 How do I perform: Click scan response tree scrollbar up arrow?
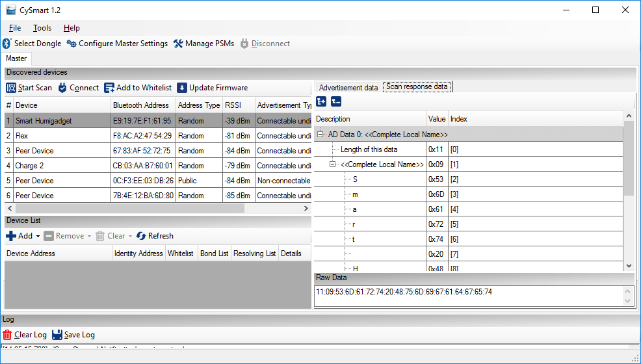tap(629, 116)
